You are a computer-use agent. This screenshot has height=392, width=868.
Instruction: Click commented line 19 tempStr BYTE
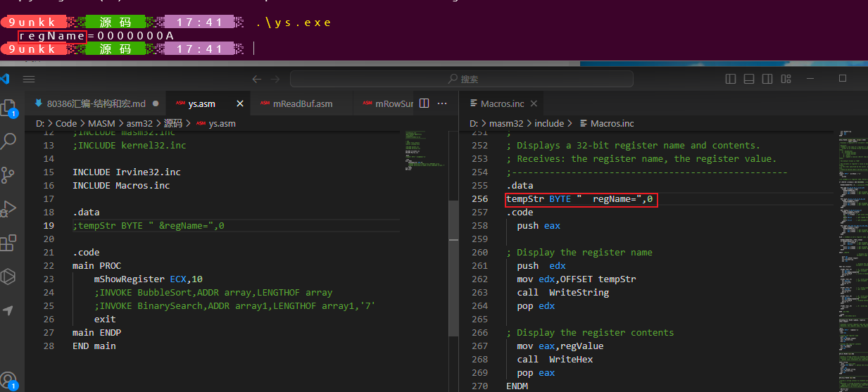click(x=149, y=226)
